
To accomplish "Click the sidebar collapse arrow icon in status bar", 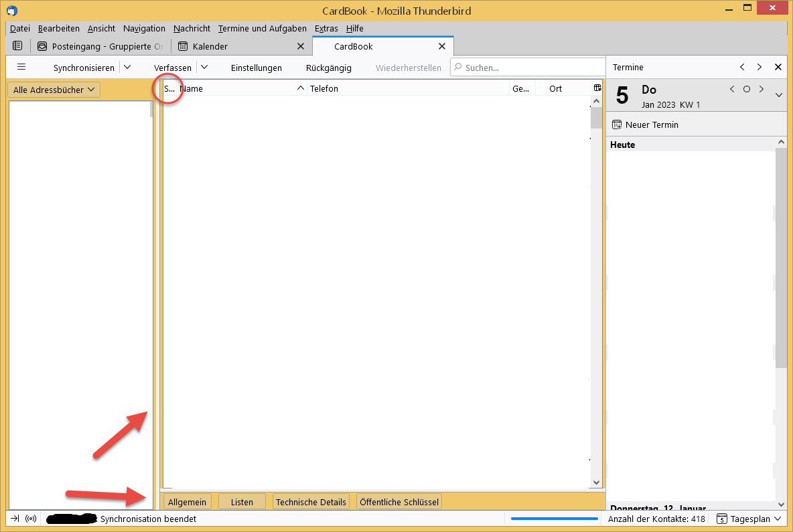I will 15,519.
